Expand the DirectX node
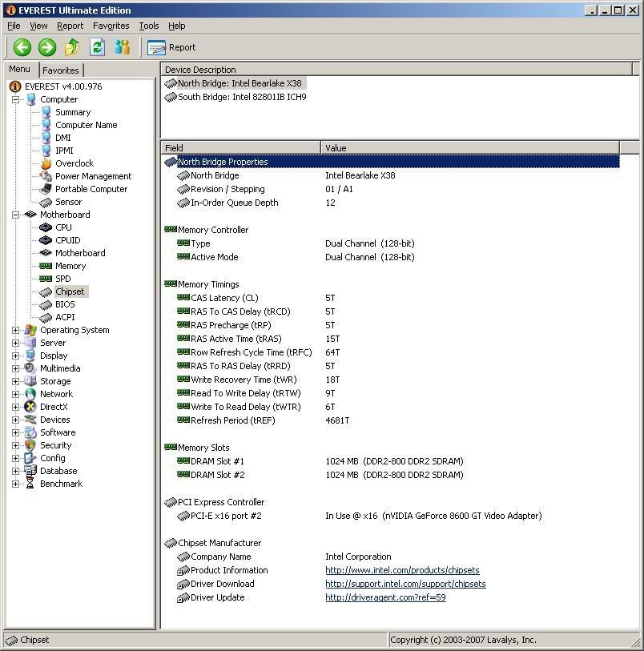644x651 pixels. point(15,407)
